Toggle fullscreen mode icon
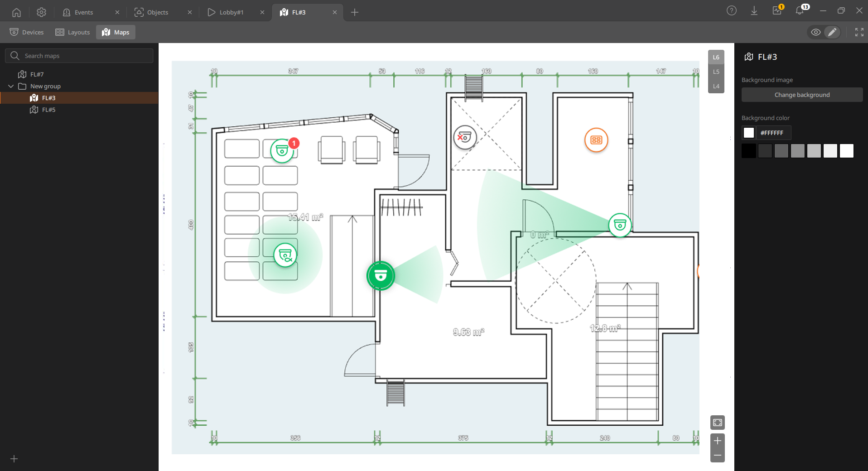The height and width of the screenshot is (471, 868). pyautogui.click(x=859, y=32)
